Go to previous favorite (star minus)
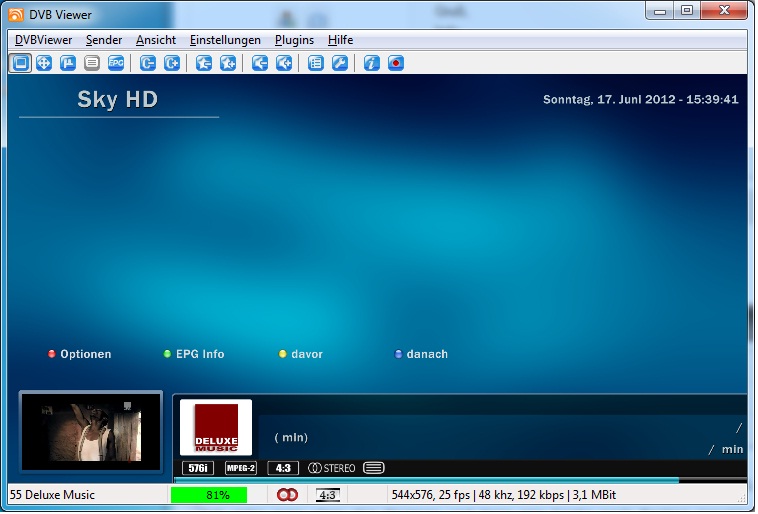758x514 pixels. click(x=204, y=63)
